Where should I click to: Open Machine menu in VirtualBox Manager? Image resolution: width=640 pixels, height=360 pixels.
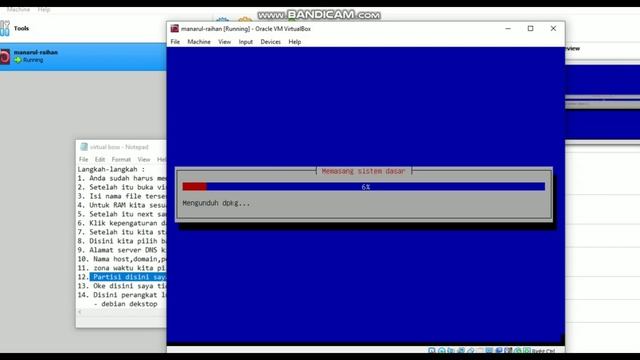tap(18, 9)
